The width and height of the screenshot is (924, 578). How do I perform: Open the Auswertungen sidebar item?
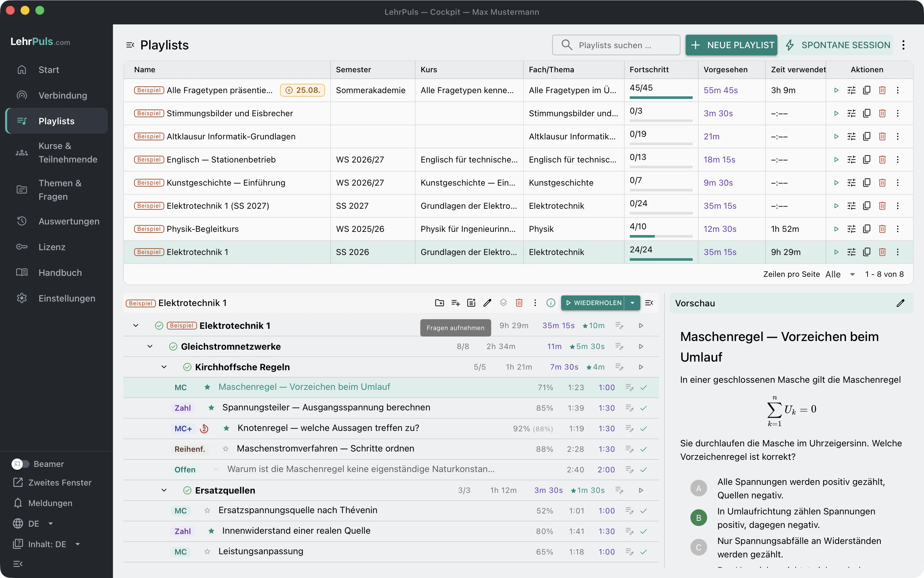[x=56, y=221]
